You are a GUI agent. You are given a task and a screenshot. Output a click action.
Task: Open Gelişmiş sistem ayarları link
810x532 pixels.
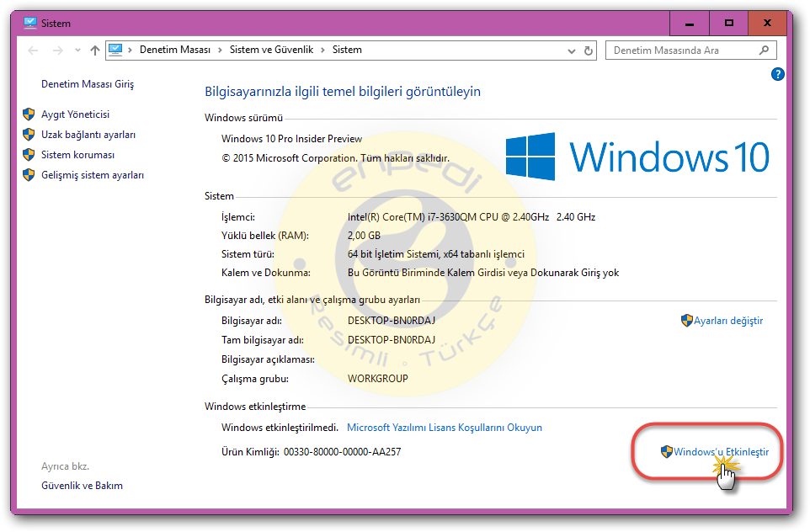93,175
